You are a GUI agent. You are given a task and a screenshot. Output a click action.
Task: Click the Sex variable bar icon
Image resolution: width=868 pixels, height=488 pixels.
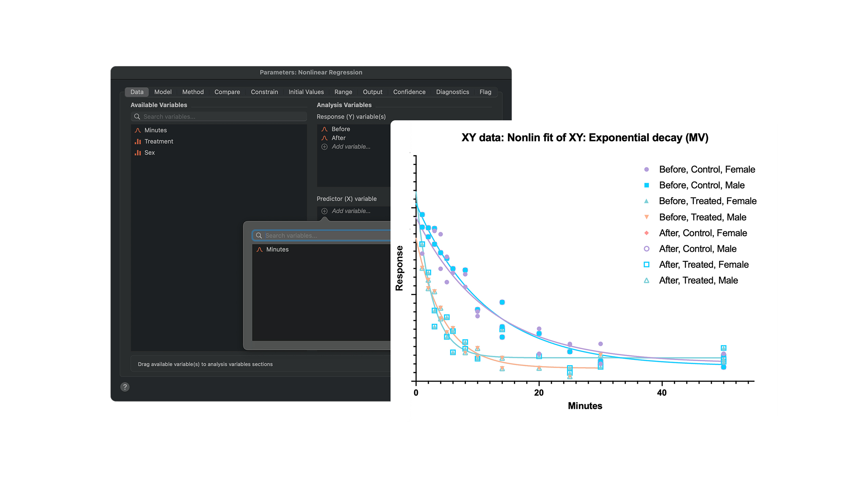(x=138, y=152)
